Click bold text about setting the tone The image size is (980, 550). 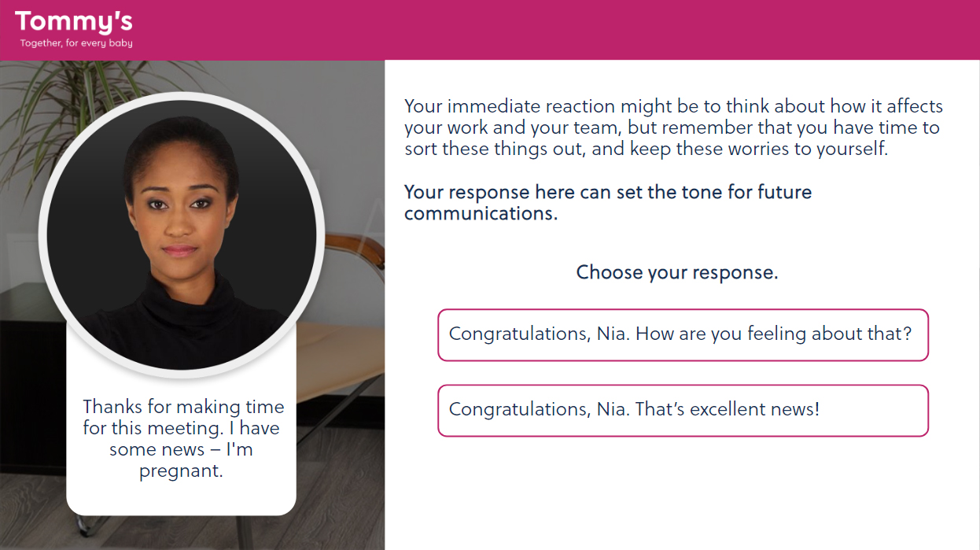coord(607,202)
